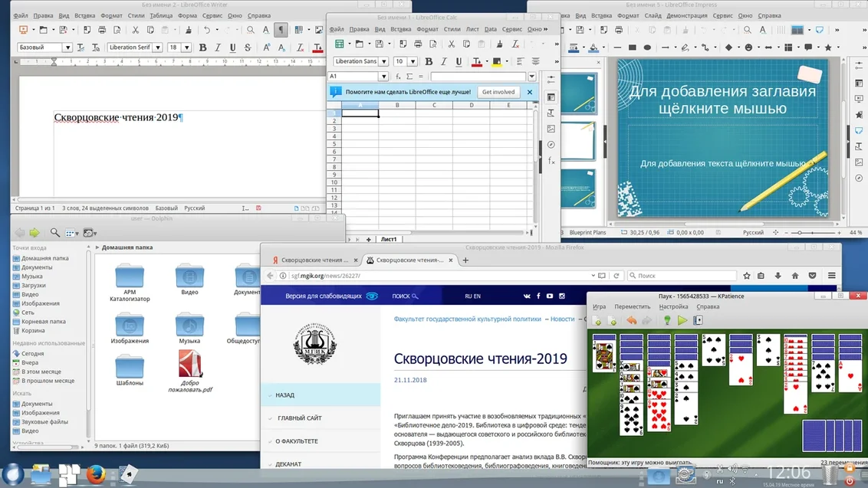Click the Function Wizard fx icon in Calc

(x=398, y=77)
